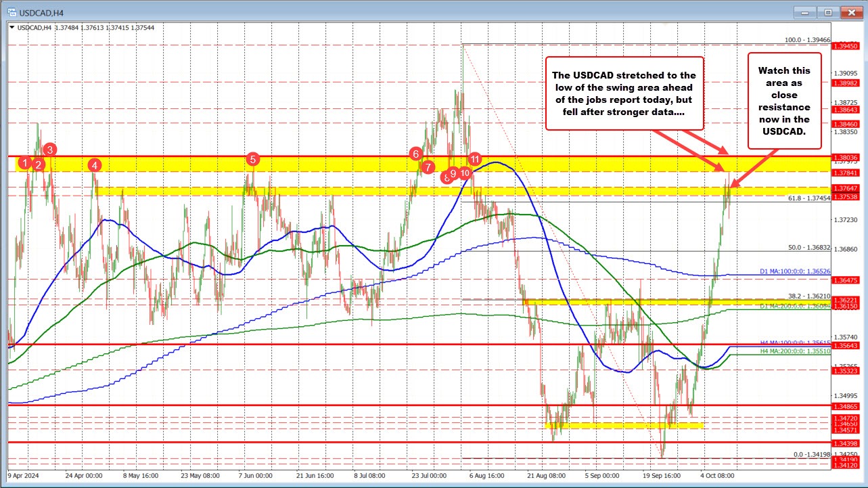Click circle marker 3 at the April high

click(x=49, y=150)
